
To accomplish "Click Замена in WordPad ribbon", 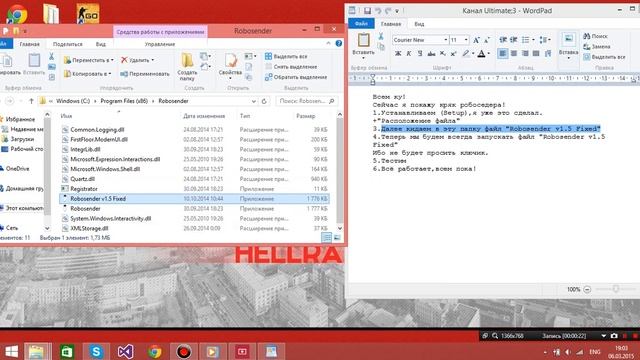I will tap(597, 47).
